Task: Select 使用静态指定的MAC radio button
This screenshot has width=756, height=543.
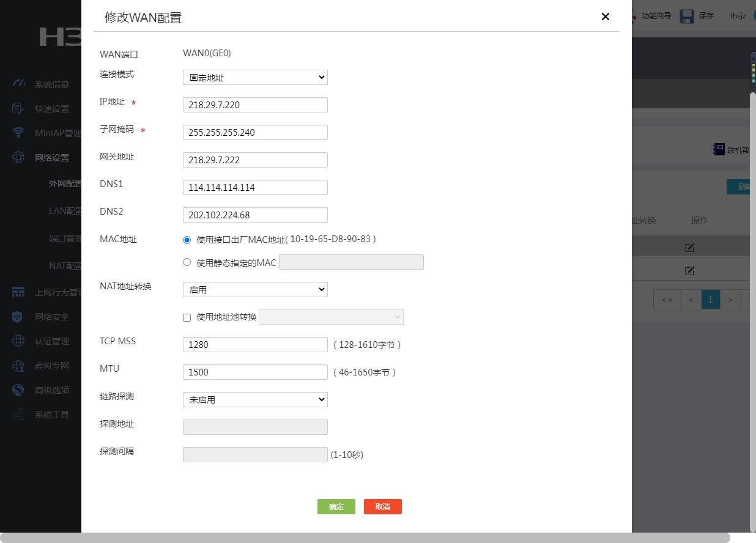Action: click(187, 262)
